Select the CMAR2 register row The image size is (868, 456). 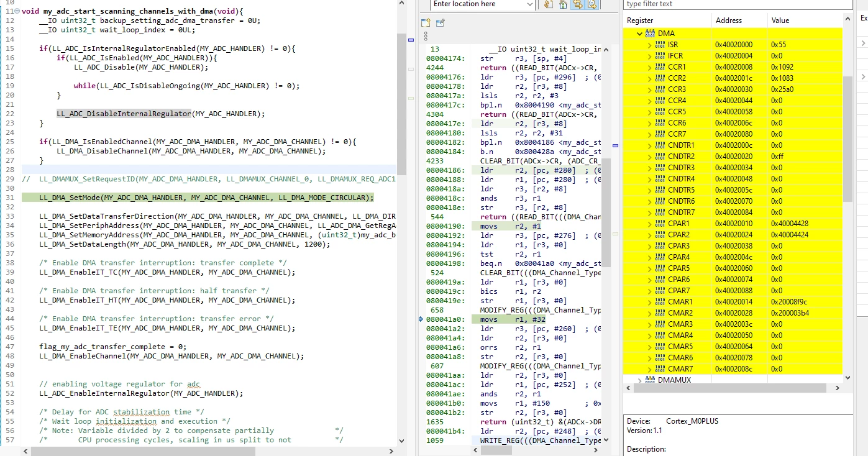[733, 313]
